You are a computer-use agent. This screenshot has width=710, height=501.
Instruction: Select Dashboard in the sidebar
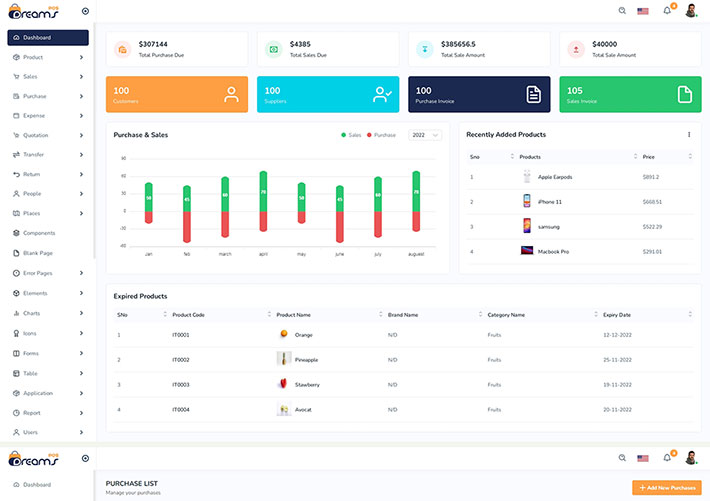pyautogui.click(x=47, y=38)
